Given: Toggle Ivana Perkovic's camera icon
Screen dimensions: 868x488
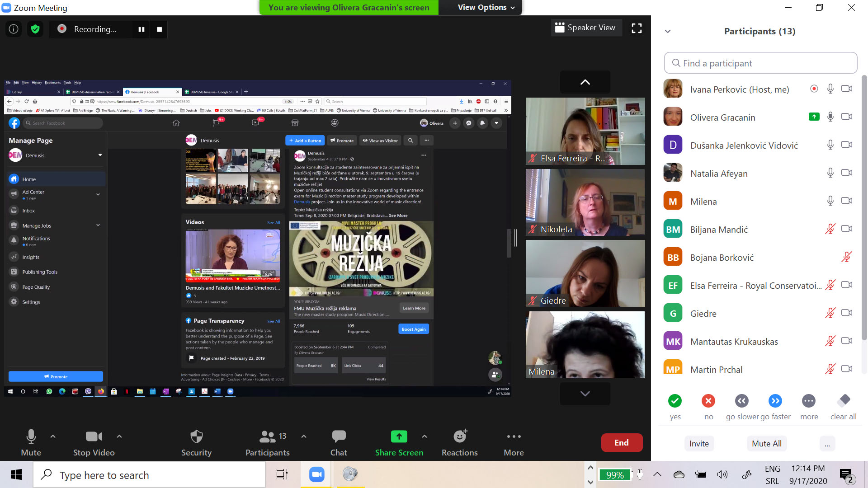Looking at the screenshot, I should 847,89.
